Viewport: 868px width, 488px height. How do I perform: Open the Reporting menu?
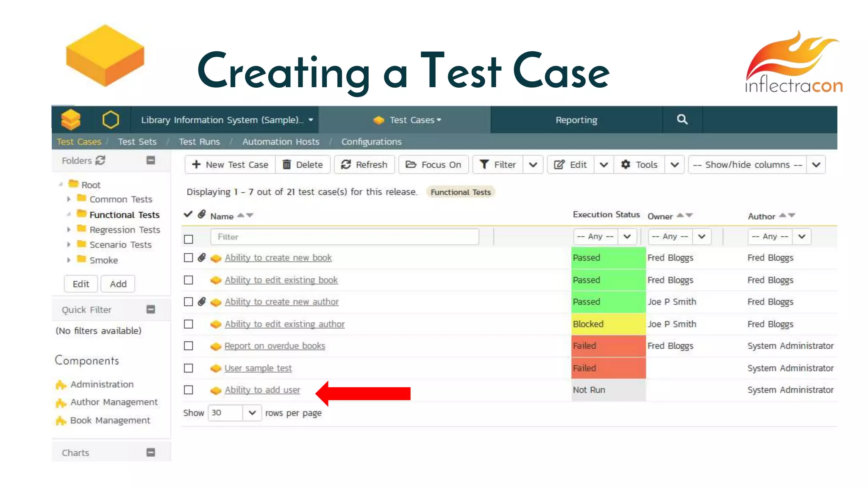pyautogui.click(x=576, y=120)
